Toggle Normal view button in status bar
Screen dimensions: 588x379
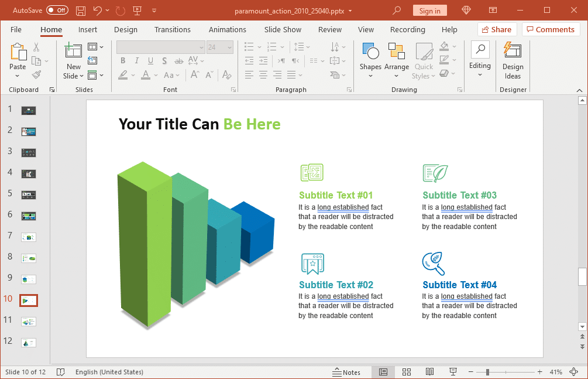pyautogui.click(x=383, y=372)
